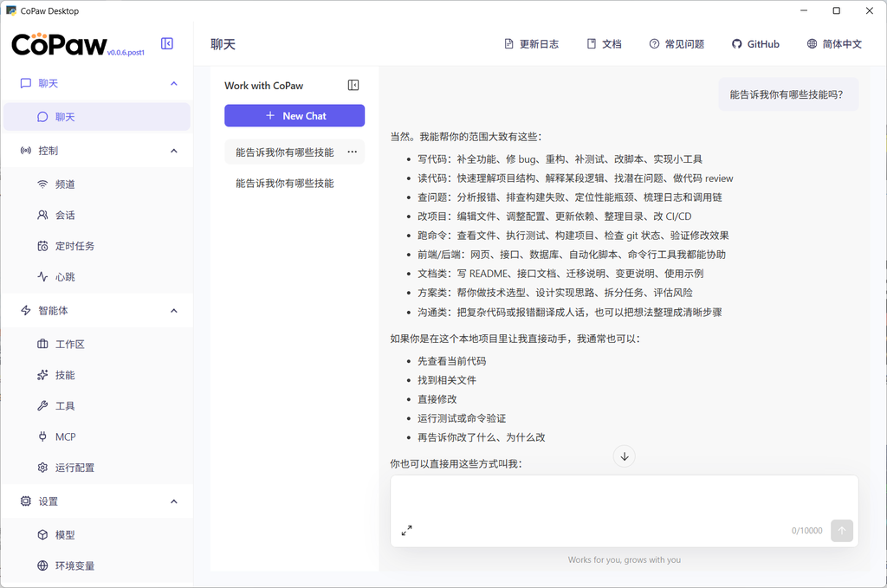
Task: Click the sparkle icon for 技能
Action: pyautogui.click(x=42, y=375)
